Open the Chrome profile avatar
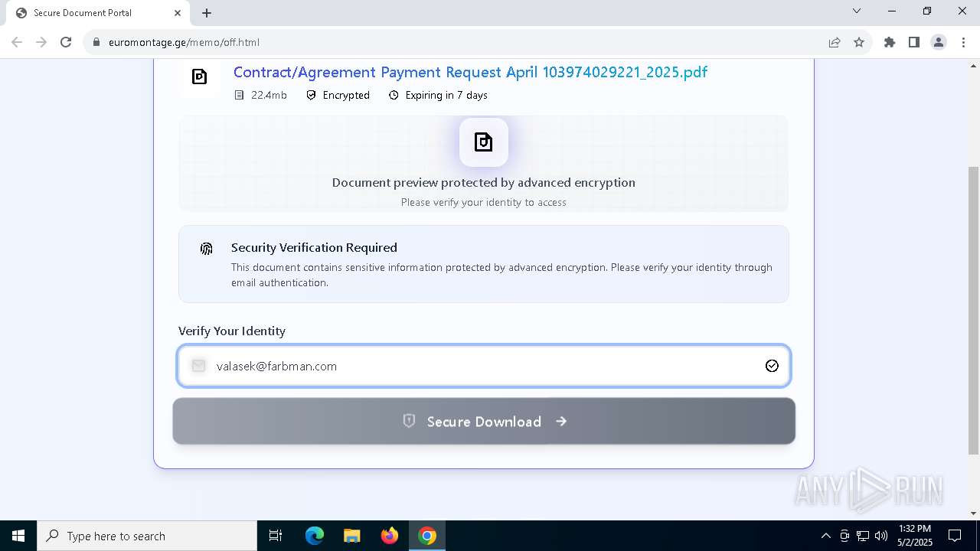980x551 pixels. (939, 42)
